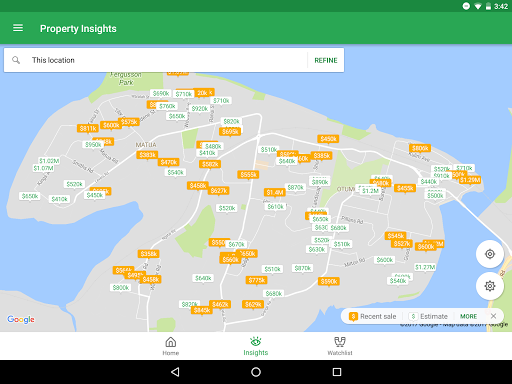The width and height of the screenshot is (512, 384).
Task: Select the $500k estimate marker
Action: click(435, 196)
